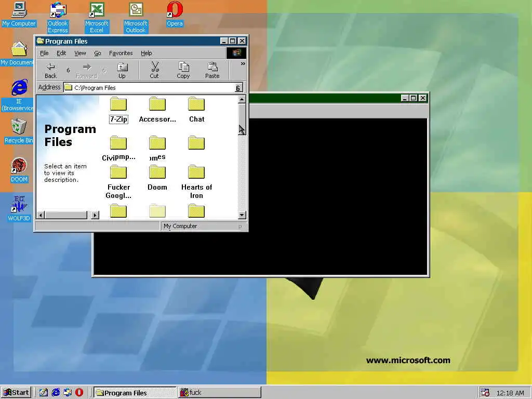Open Address bar dropdown
532x399 pixels.
tap(238, 88)
